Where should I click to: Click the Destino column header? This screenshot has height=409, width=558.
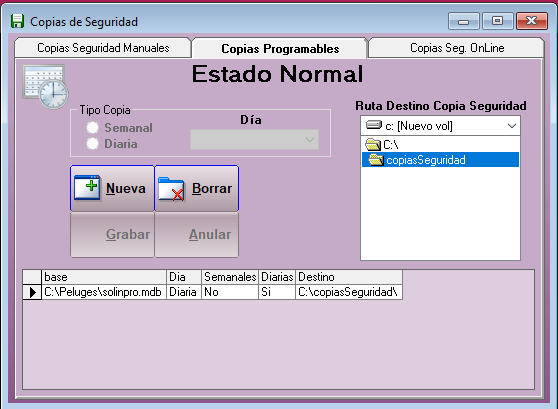coord(349,277)
